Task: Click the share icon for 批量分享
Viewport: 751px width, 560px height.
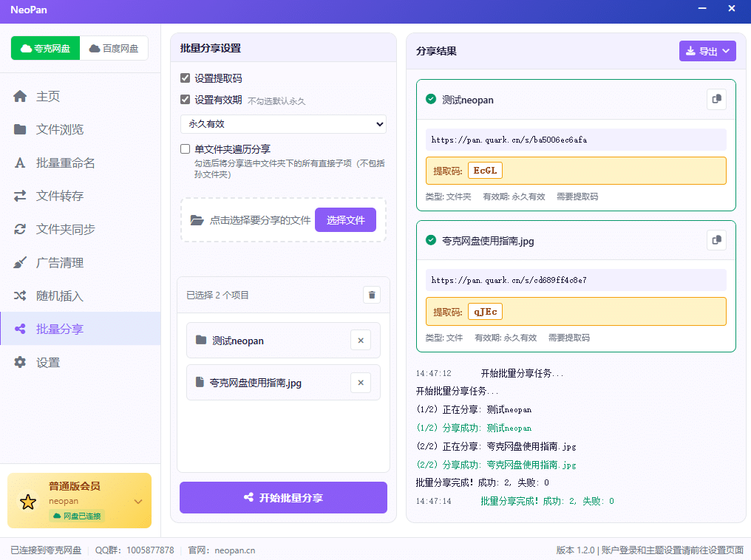Action: pyautogui.click(x=20, y=329)
